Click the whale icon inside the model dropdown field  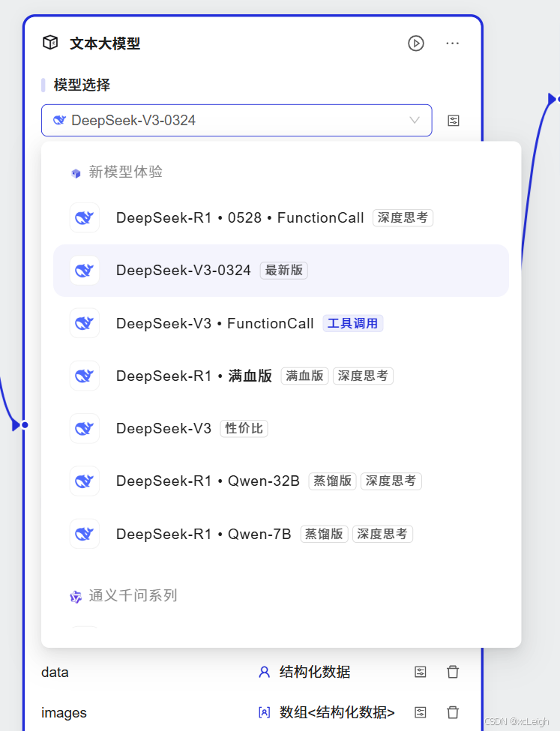click(x=59, y=120)
